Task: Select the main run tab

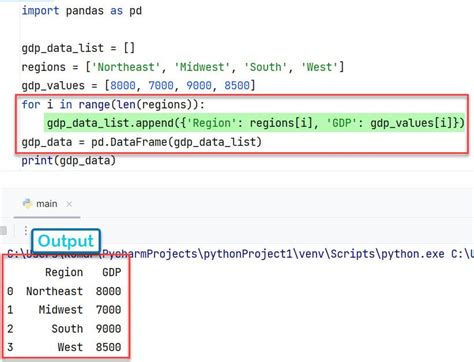Action: [x=47, y=204]
